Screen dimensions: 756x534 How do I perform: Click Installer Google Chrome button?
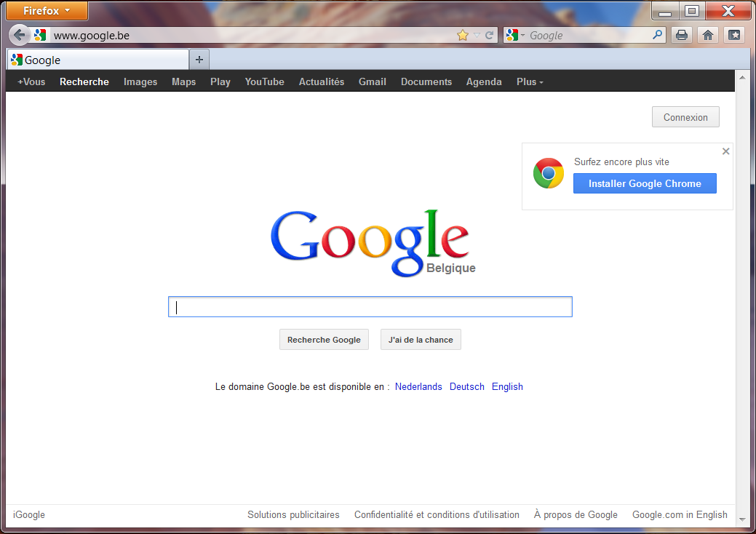(645, 183)
